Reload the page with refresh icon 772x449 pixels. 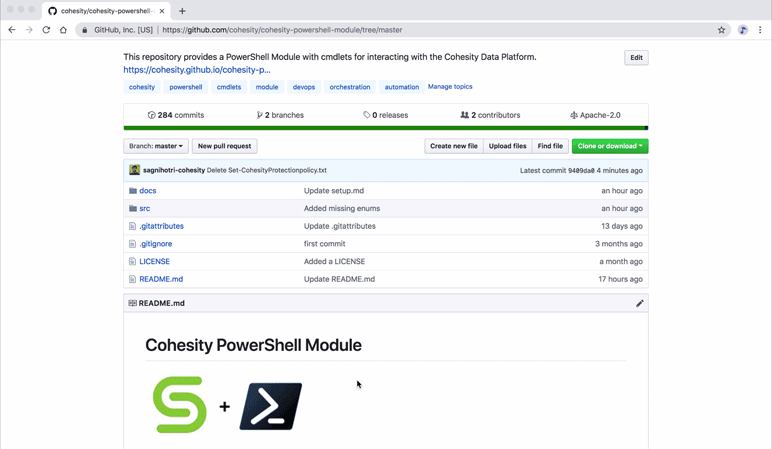point(46,30)
